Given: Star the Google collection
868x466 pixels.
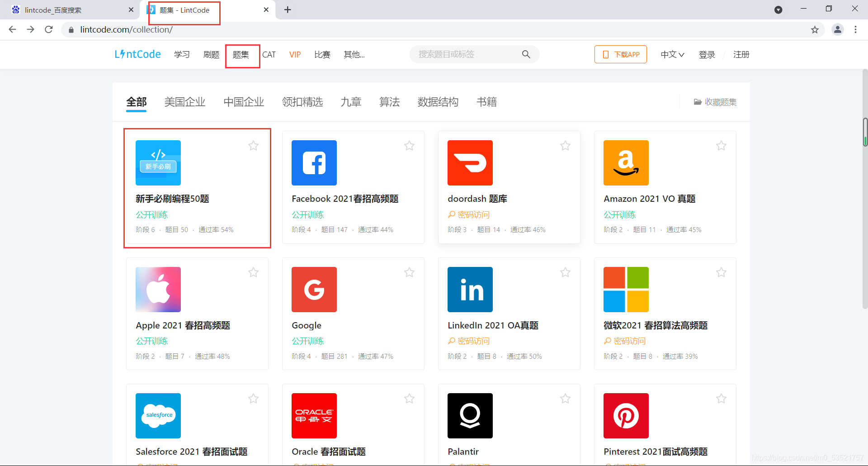Looking at the screenshot, I should 409,272.
